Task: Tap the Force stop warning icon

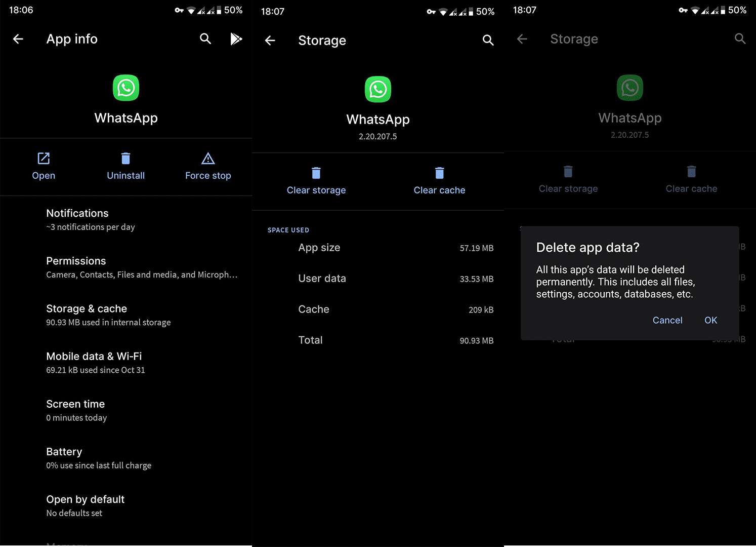Action: 207,158
